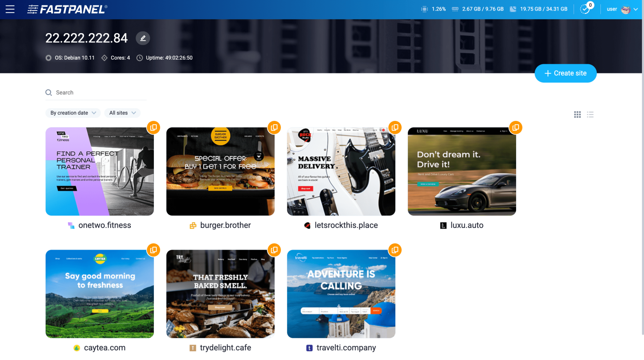Open the tasks notification badge icon
Image resolution: width=644 pixels, height=360 pixels.
(x=585, y=8)
